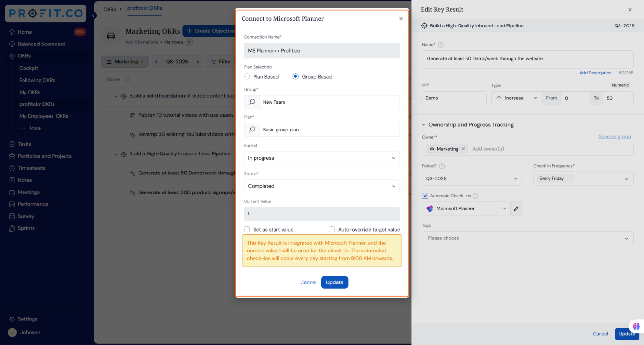Image resolution: width=644 pixels, height=345 pixels.
Task: Click the Timesheets stopwatch icon
Action: click(x=12, y=168)
